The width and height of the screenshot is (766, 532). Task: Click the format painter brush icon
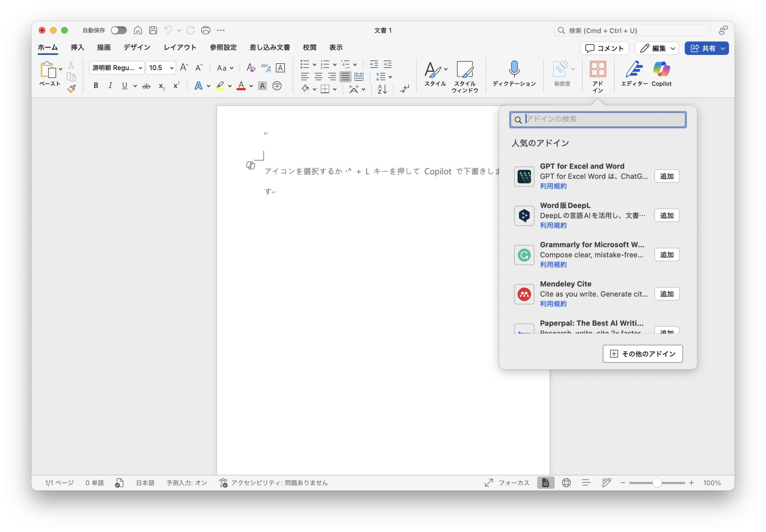point(71,89)
